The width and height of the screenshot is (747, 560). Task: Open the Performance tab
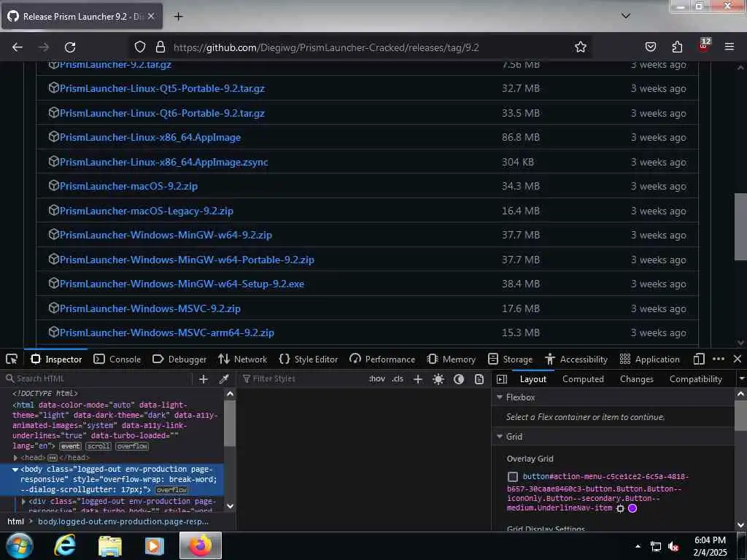[x=382, y=359]
